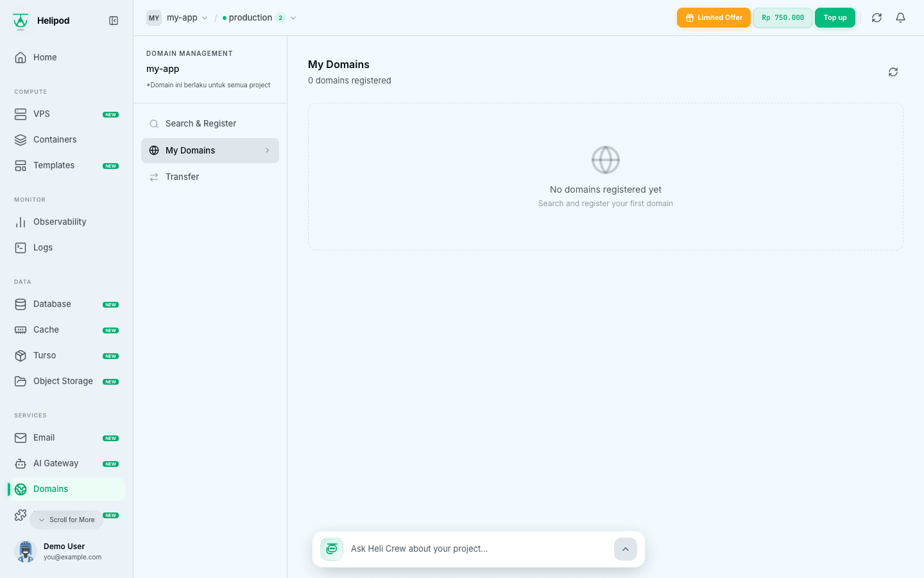Image resolution: width=924 pixels, height=578 pixels.
Task: Open the Email service page
Action: pyautogui.click(x=67, y=438)
